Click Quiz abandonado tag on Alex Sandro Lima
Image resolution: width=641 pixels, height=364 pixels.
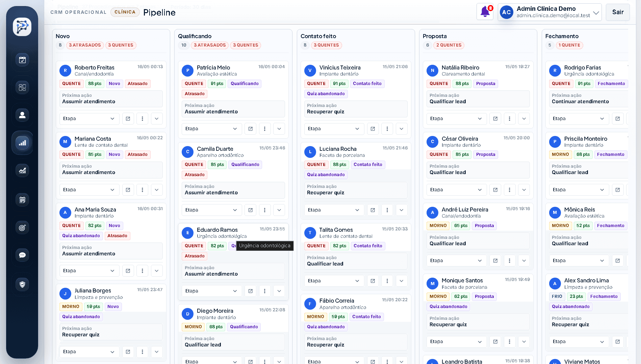click(571, 307)
